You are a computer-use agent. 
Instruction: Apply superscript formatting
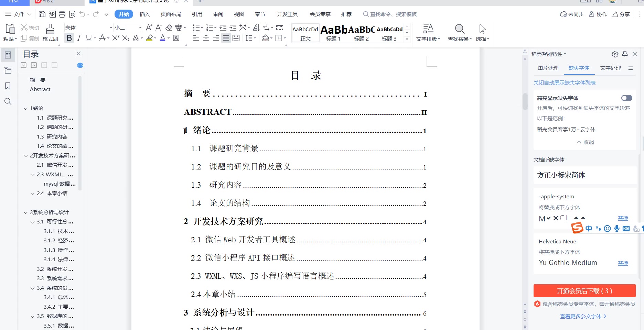116,38
